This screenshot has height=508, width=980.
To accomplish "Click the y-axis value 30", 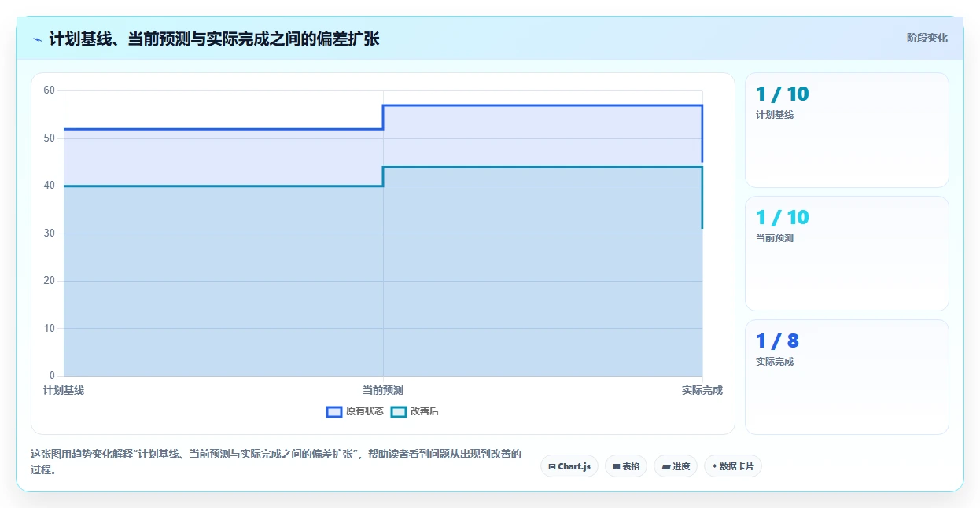I will [x=50, y=234].
